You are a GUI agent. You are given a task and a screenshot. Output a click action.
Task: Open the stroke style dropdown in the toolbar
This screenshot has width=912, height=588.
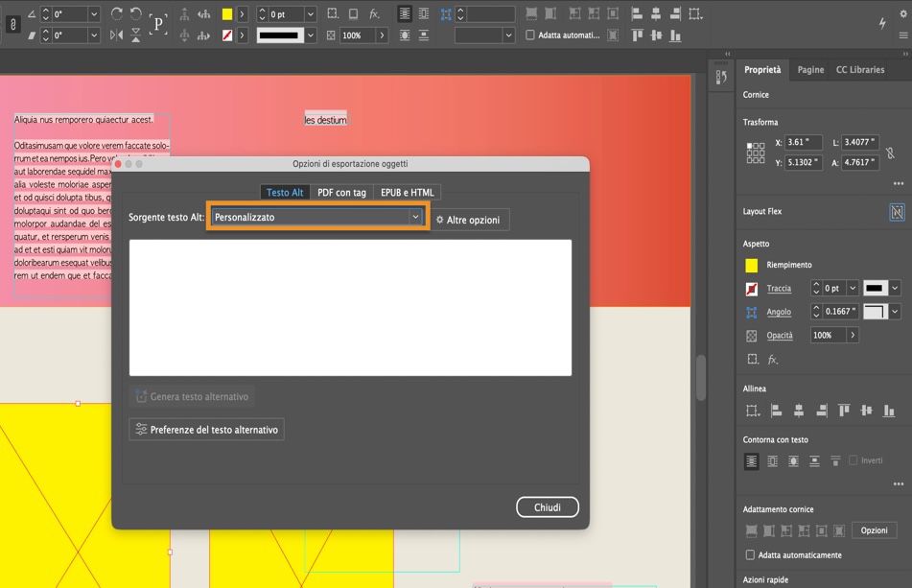[x=311, y=35]
